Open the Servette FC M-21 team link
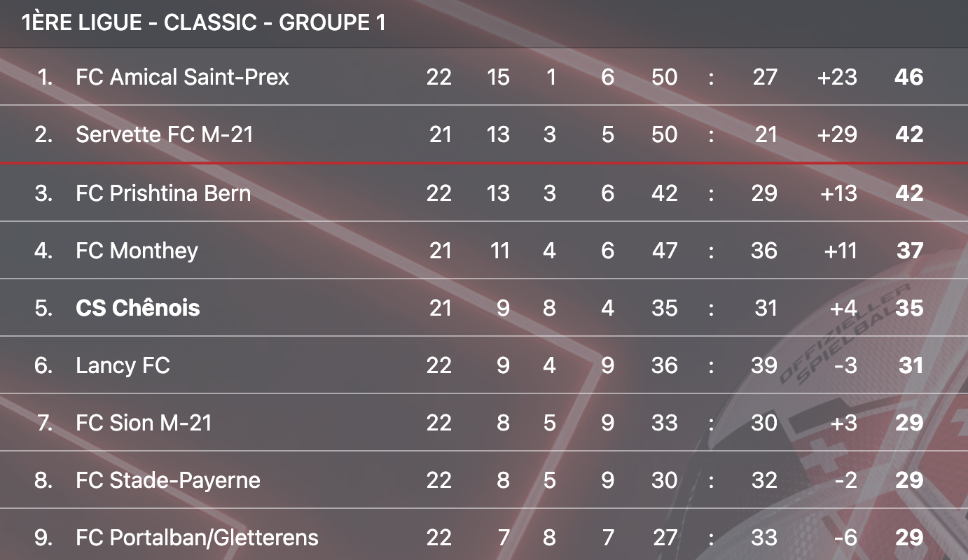Viewport: 968px width, 560px height. point(164,134)
